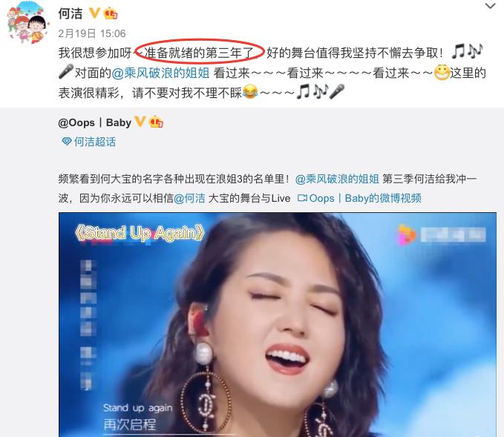Click 何洁's yellow V verification badge

pyautogui.click(x=94, y=13)
